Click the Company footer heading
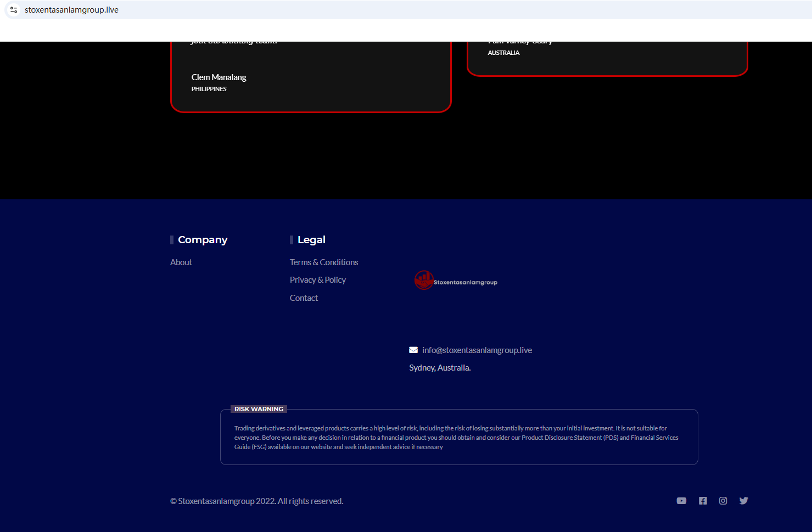The height and width of the screenshot is (532, 812). [203, 240]
